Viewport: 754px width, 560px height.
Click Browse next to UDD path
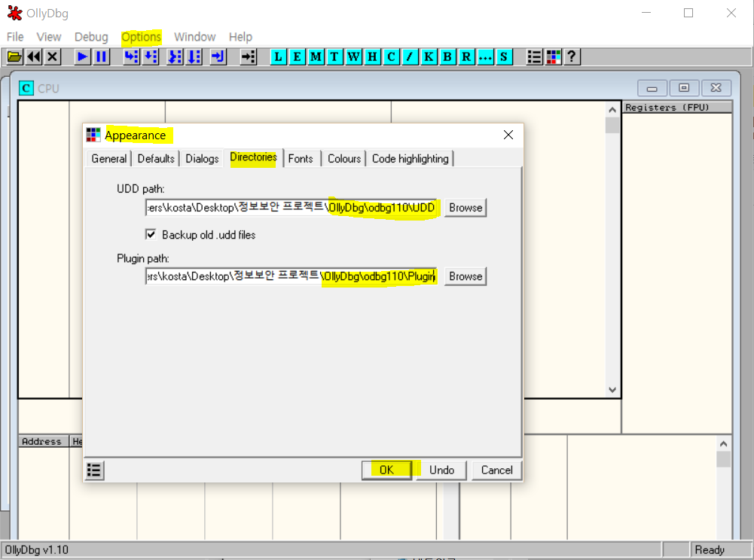click(x=466, y=208)
